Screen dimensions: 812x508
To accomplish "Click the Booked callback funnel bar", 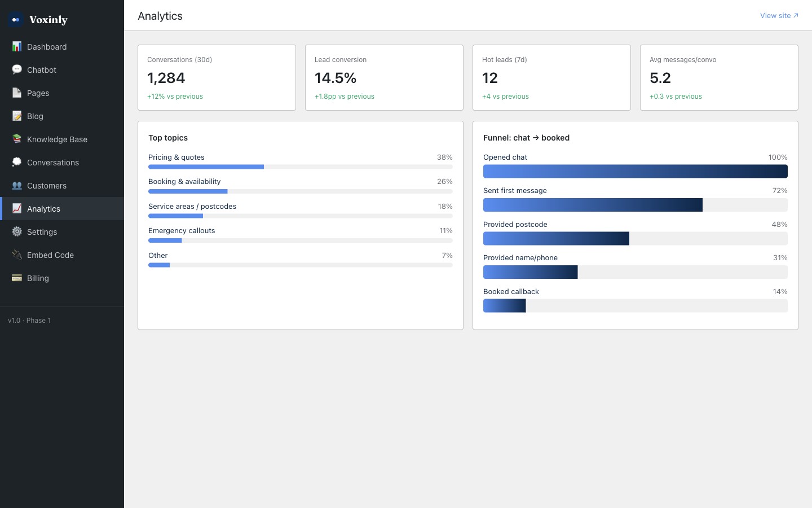I will 636,306.
